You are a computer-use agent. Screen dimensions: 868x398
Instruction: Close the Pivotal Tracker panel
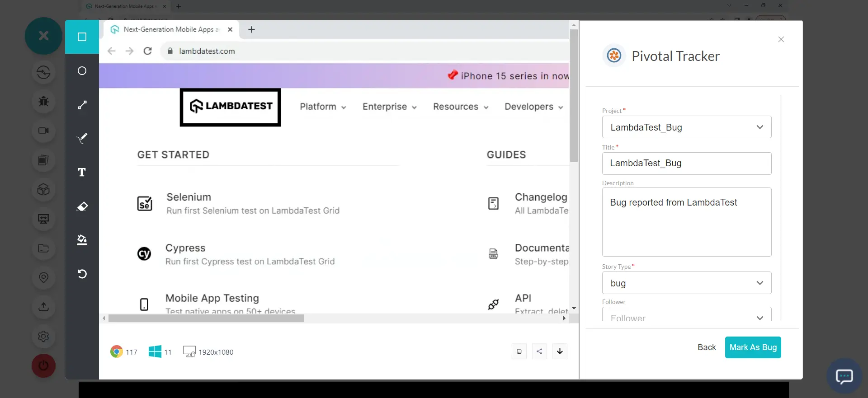click(781, 39)
